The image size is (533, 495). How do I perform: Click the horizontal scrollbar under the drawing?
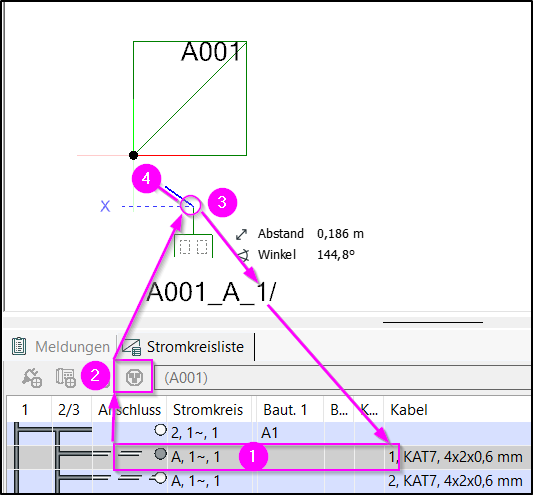tap(433, 322)
